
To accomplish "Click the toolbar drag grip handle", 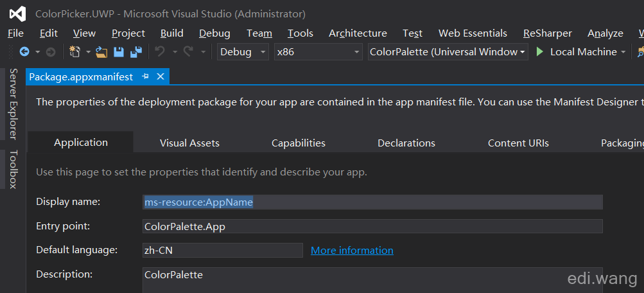I will pos(11,52).
